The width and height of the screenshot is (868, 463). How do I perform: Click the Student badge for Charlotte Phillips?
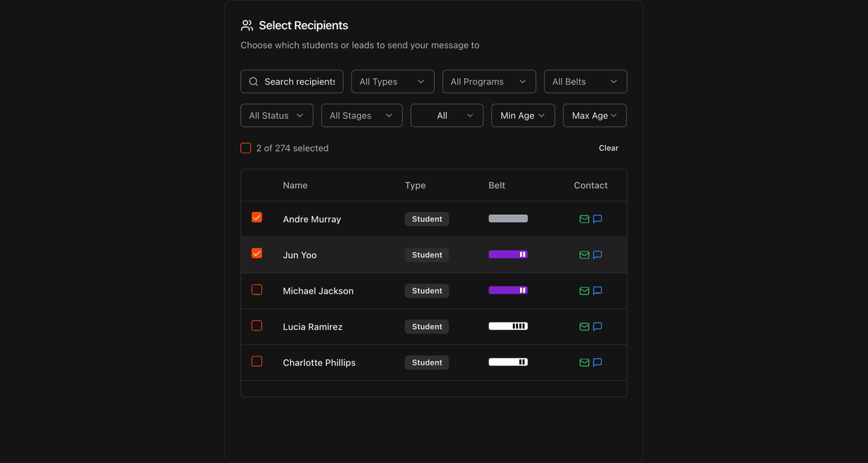pos(427,362)
